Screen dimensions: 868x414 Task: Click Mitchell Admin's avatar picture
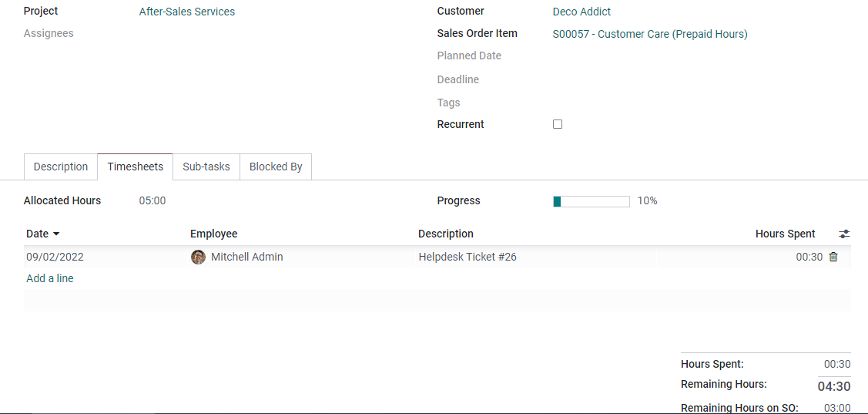[x=198, y=257]
